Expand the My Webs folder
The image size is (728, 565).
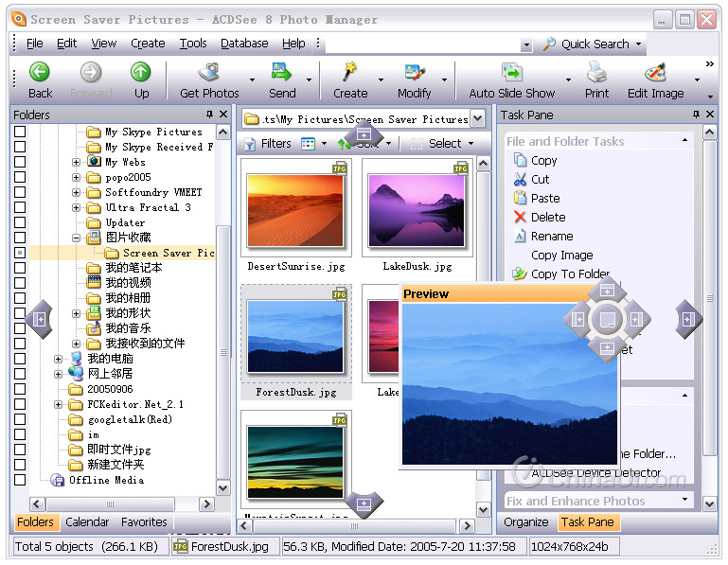[x=76, y=162]
